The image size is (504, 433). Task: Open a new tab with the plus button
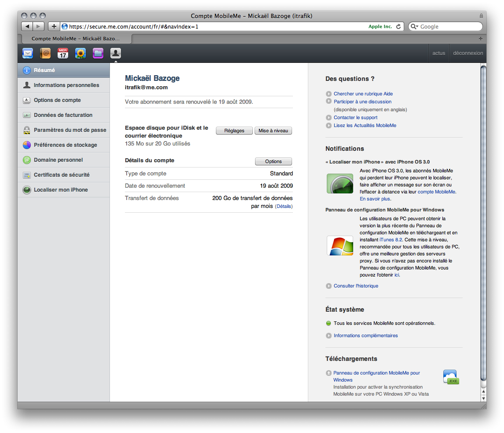pos(481,39)
